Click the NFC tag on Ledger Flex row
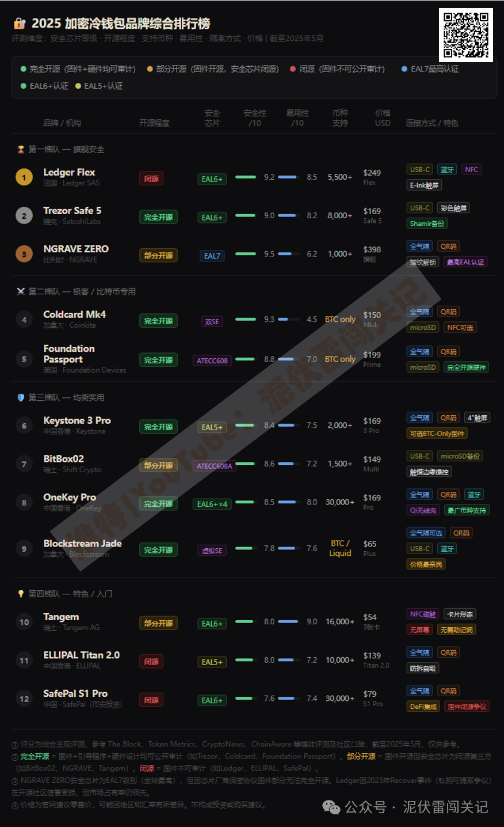504x827 pixels. coord(471,169)
